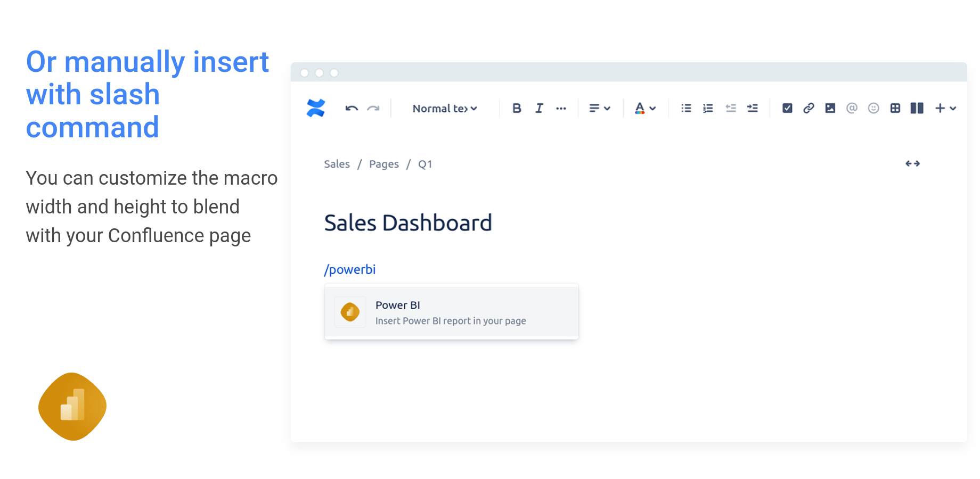
Task: Open the emoji picker
Action: pyautogui.click(x=873, y=109)
